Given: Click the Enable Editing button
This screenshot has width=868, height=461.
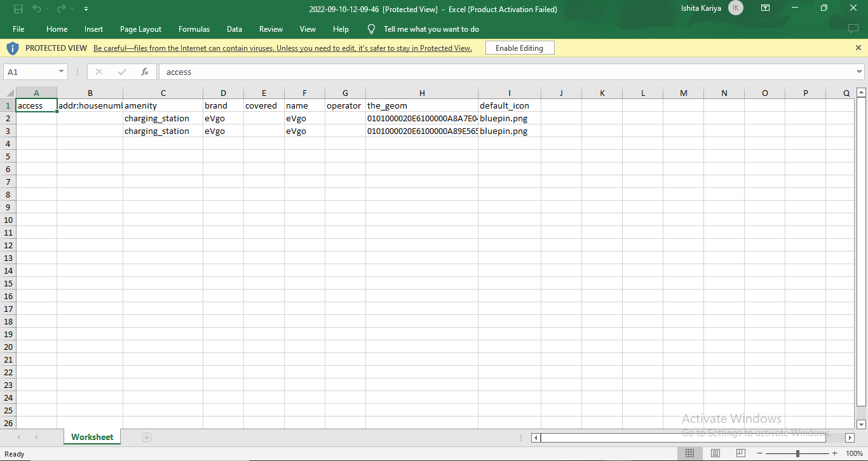Looking at the screenshot, I should 519,48.
